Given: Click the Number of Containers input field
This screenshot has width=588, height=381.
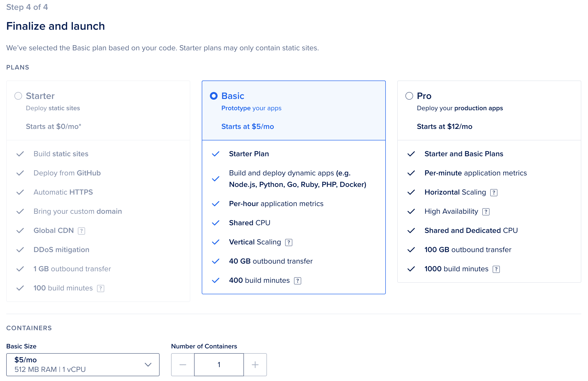Looking at the screenshot, I should tap(219, 365).
